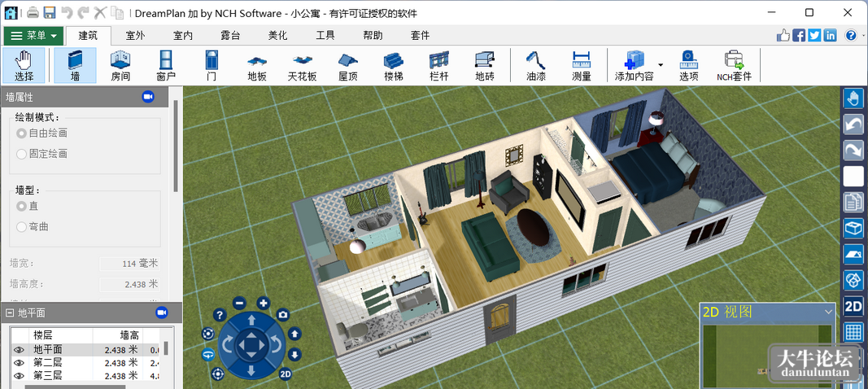Open the 菜单 dropdown menu
This screenshot has width=868, height=389.
tap(34, 36)
